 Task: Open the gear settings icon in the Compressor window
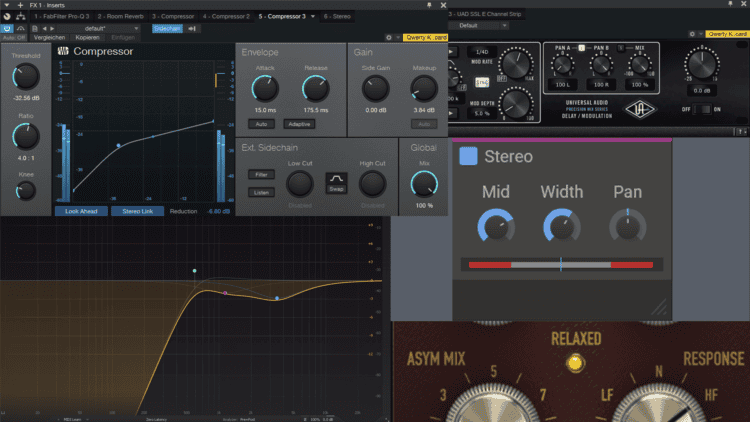pos(389,37)
